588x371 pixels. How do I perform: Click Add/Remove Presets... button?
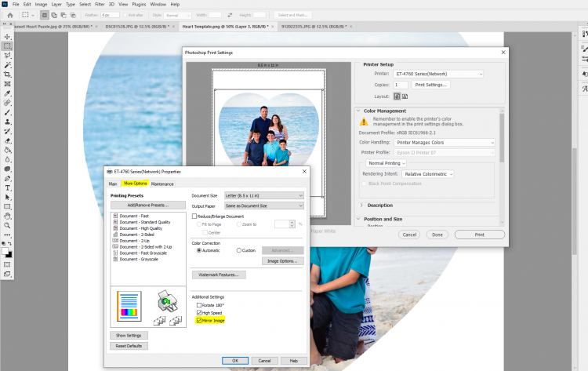[x=148, y=206]
